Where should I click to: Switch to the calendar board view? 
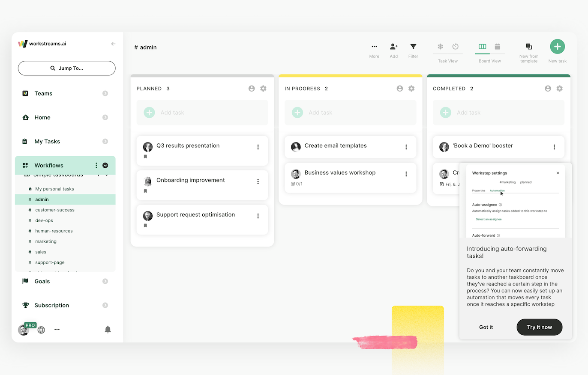point(498,47)
